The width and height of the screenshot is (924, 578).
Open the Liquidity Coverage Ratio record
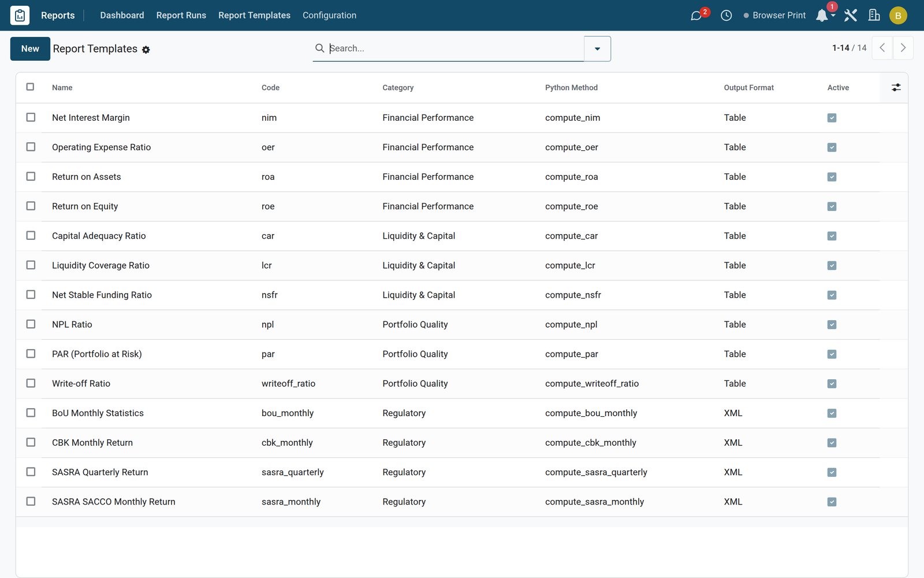tap(100, 265)
